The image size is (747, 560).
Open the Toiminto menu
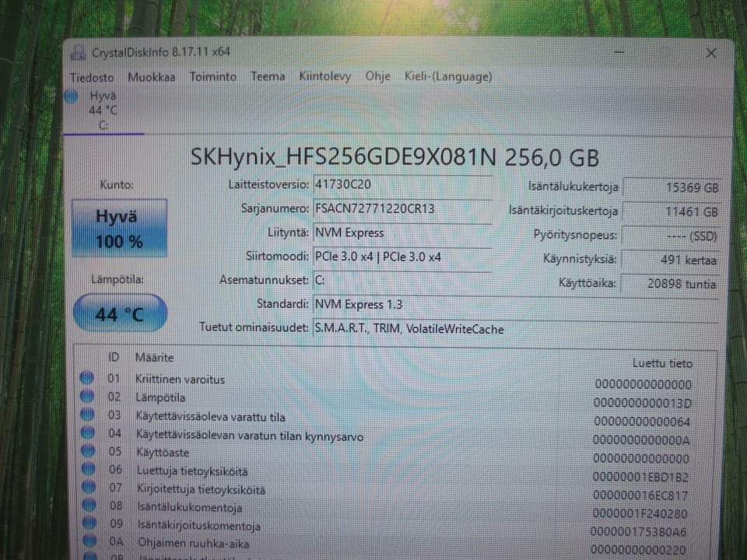coord(212,77)
